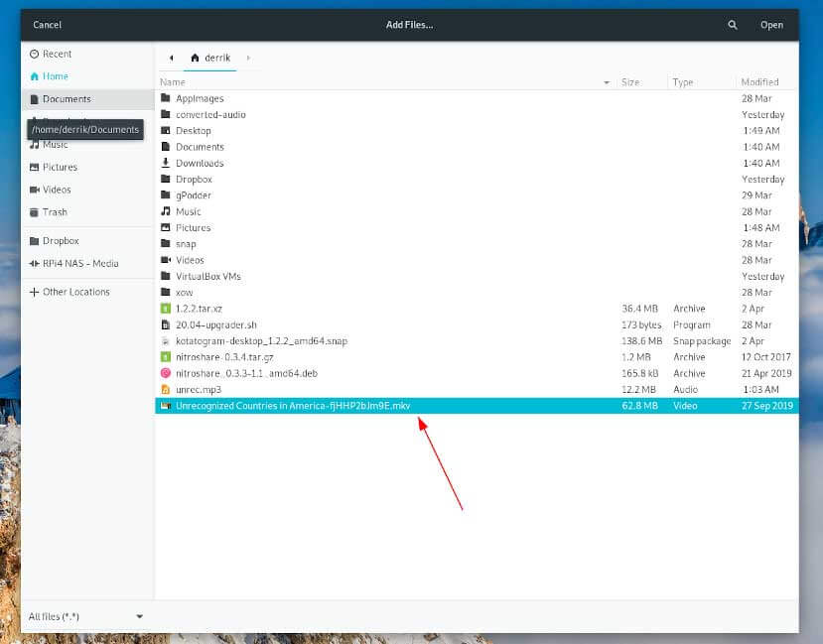The height and width of the screenshot is (644, 823).
Task: Click the camera icon beside sidebar Videos
Action: (34, 190)
